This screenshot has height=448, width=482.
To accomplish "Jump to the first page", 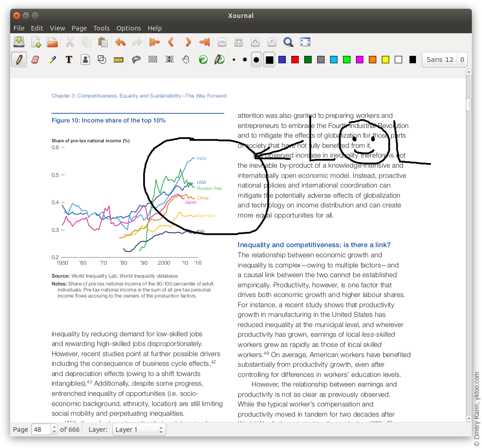I will pyautogui.click(x=154, y=42).
